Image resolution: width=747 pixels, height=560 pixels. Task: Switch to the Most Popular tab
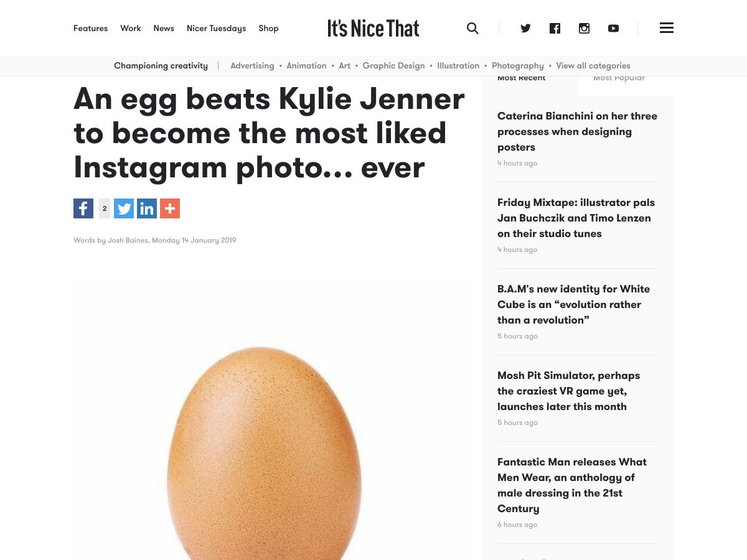[x=619, y=79]
